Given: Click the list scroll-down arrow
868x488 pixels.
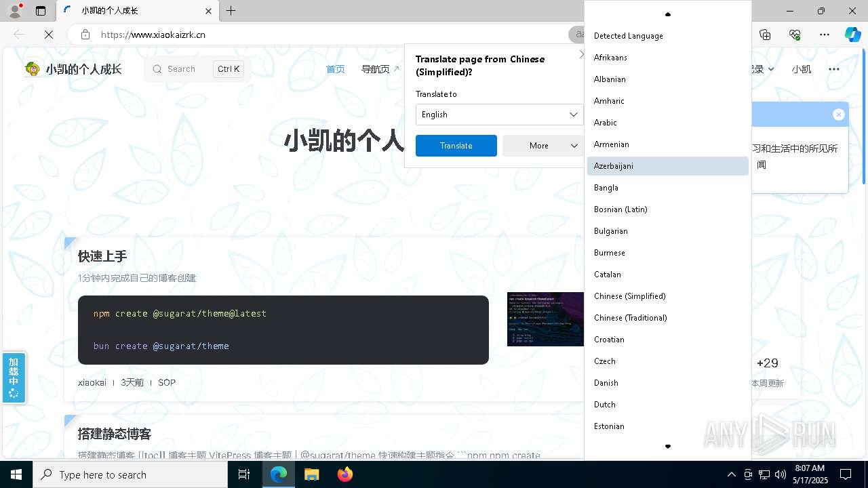Looking at the screenshot, I should point(667,447).
